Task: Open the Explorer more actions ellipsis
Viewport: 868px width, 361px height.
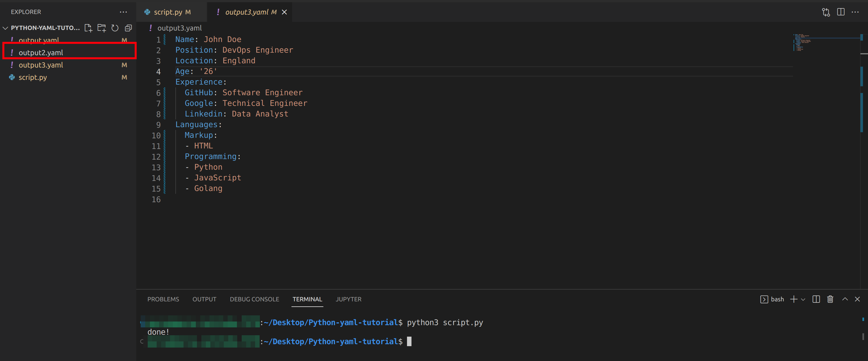Action: 123,12
